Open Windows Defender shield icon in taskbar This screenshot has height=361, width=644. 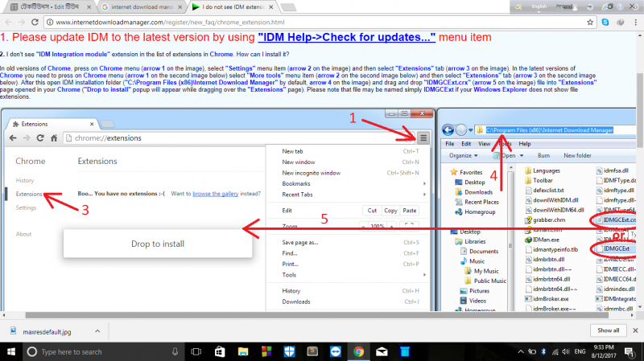[290, 351]
